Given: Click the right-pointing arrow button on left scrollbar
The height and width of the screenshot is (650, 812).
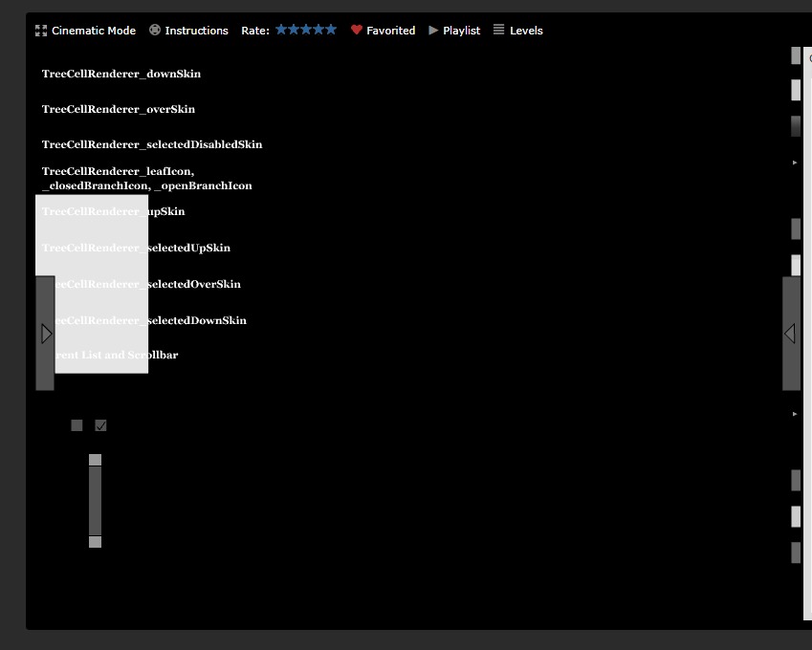Looking at the screenshot, I should (x=45, y=333).
